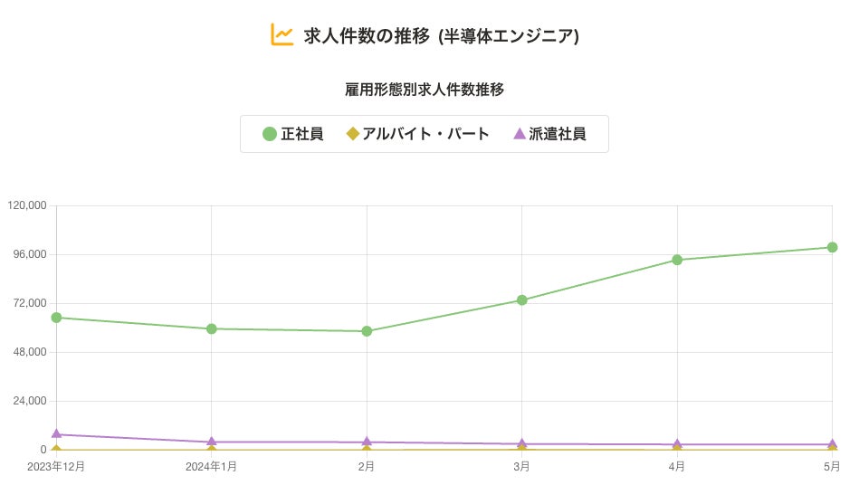
Task: Click the chart title 求人件数の推移 (半導体エンジニア)
Action: (x=441, y=36)
